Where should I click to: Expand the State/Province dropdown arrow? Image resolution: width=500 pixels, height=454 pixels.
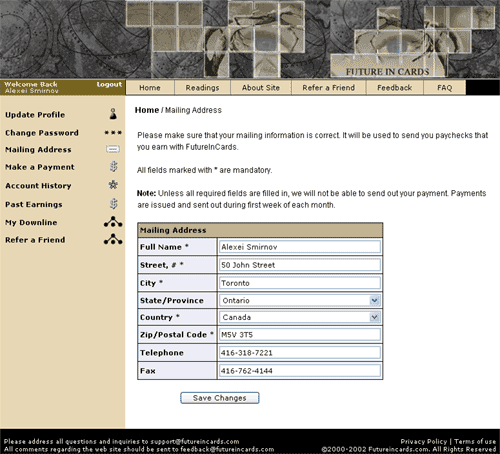(374, 300)
